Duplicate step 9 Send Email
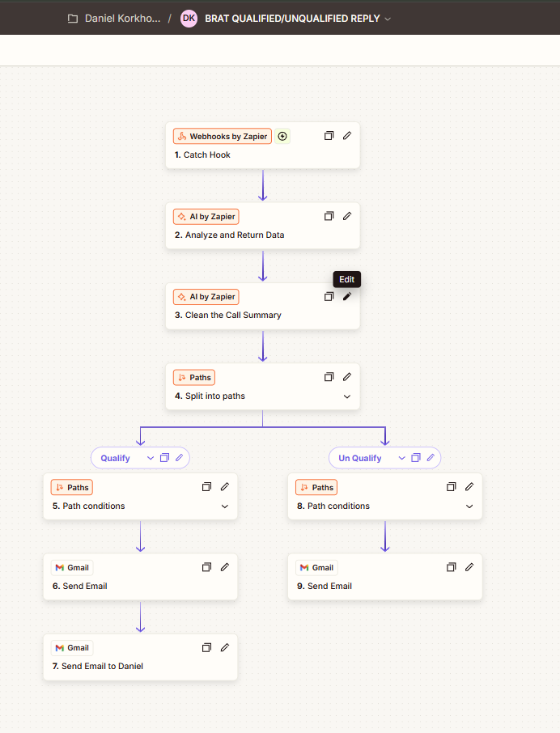Viewport: 560px width, 733px height. click(x=452, y=567)
